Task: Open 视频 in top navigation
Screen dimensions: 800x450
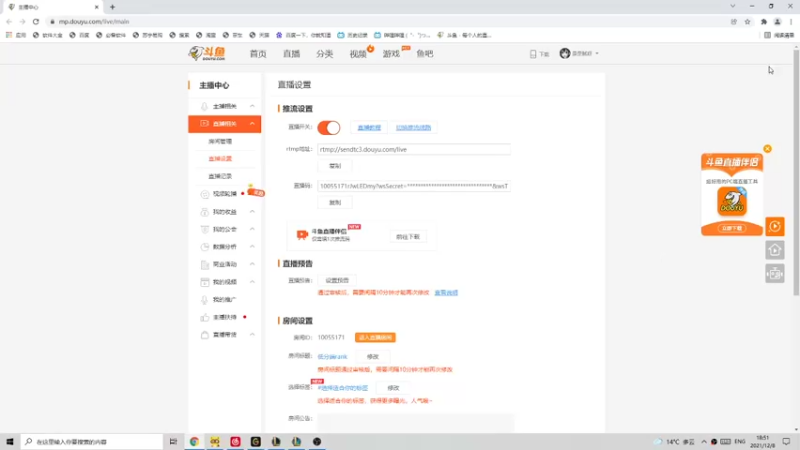Action: click(x=358, y=54)
